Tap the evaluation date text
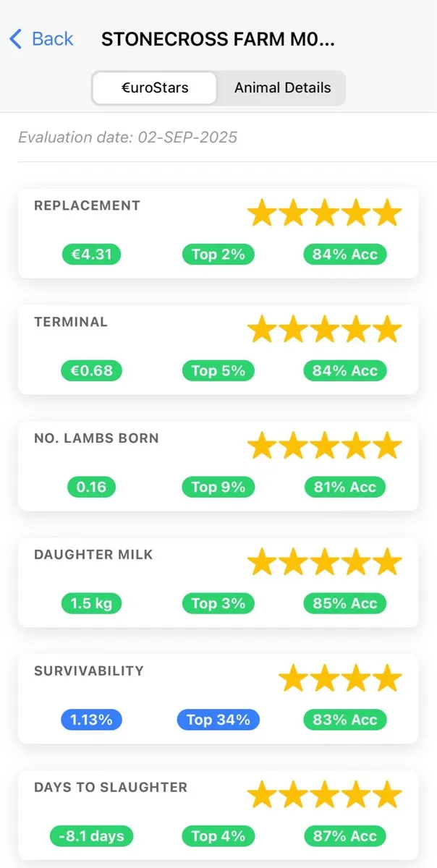Screen dimensions: 437x868 [128, 137]
